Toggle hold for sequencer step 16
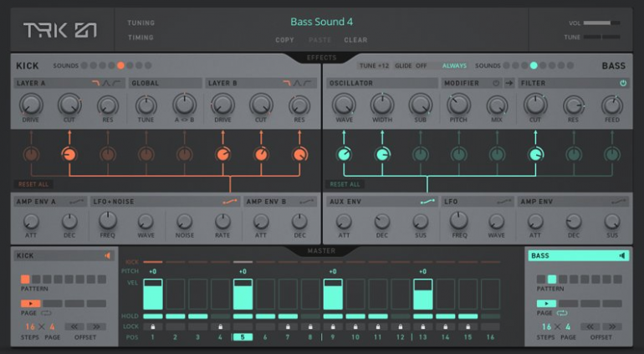The width and height of the screenshot is (644, 354). tap(490, 316)
